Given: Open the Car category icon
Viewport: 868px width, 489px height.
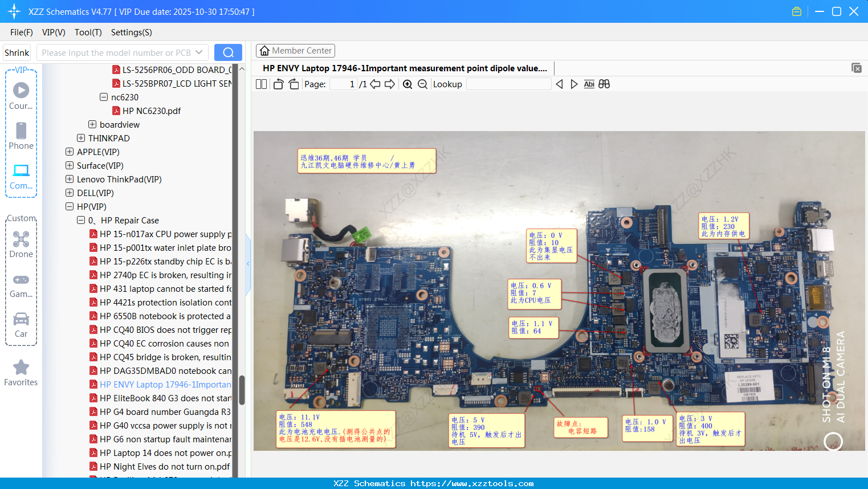Looking at the screenshot, I should pos(21,324).
